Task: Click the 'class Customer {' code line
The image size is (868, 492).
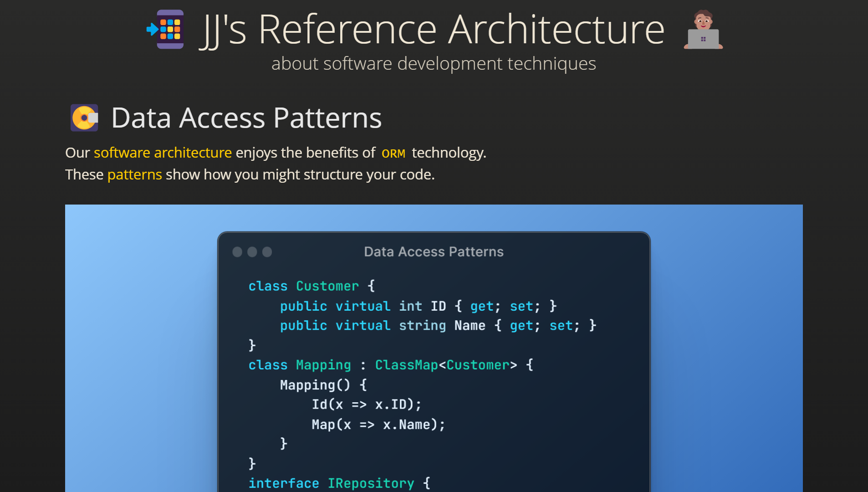Action: pos(311,286)
